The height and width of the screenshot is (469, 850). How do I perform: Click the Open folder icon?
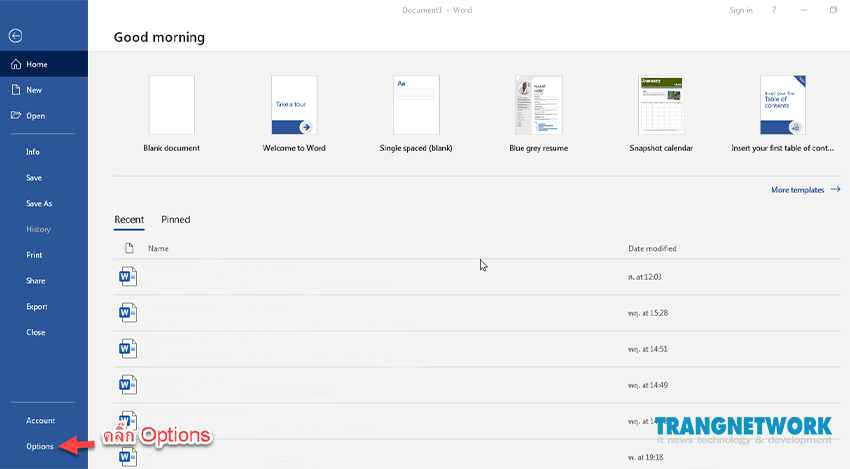click(x=16, y=115)
